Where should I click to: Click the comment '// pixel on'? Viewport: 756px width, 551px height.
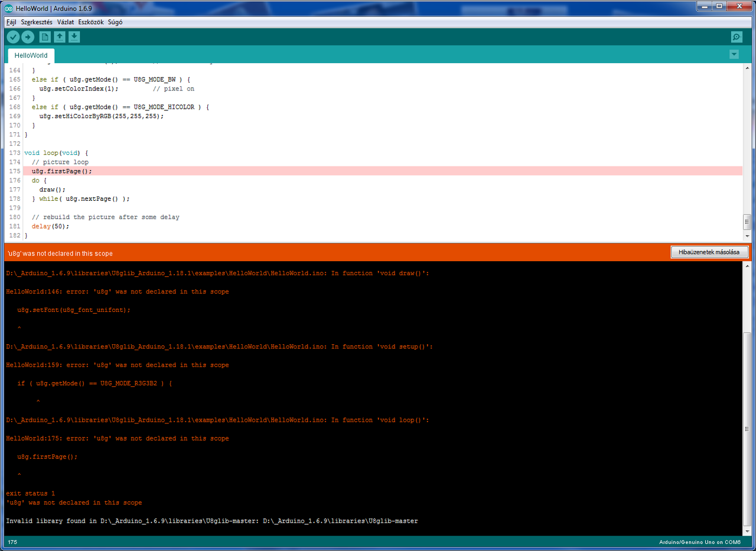pyautogui.click(x=174, y=89)
